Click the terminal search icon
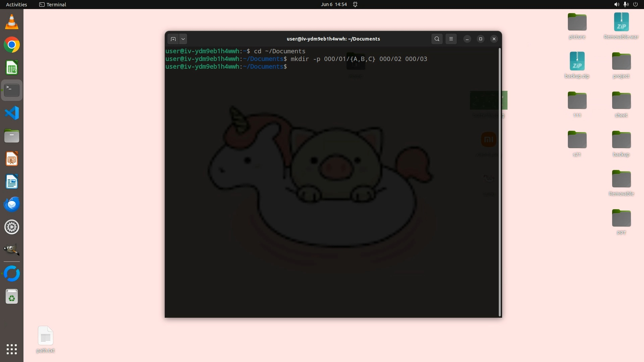Image resolution: width=644 pixels, height=362 pixels. pyautogui.click(x=437, y=39)
